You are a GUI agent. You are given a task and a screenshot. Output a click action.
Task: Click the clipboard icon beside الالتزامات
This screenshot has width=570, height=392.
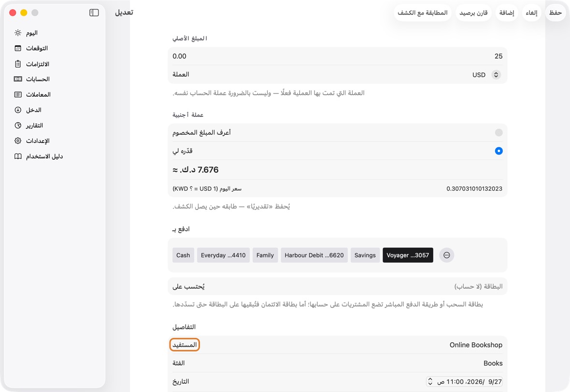tap(18, 64)
